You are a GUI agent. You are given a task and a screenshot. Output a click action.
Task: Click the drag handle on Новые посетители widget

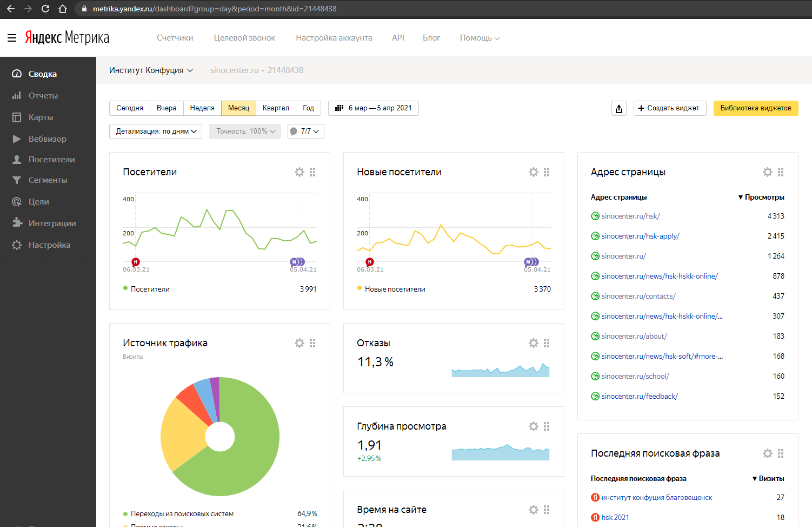(x=547, y=172)
